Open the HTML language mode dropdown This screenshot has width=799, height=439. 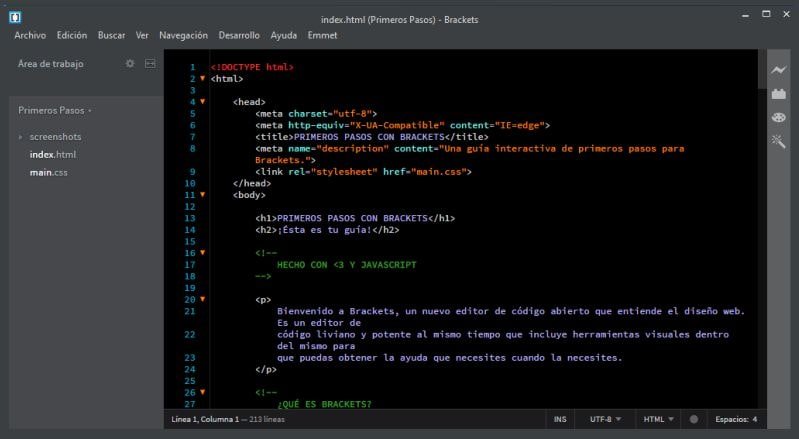658,419
